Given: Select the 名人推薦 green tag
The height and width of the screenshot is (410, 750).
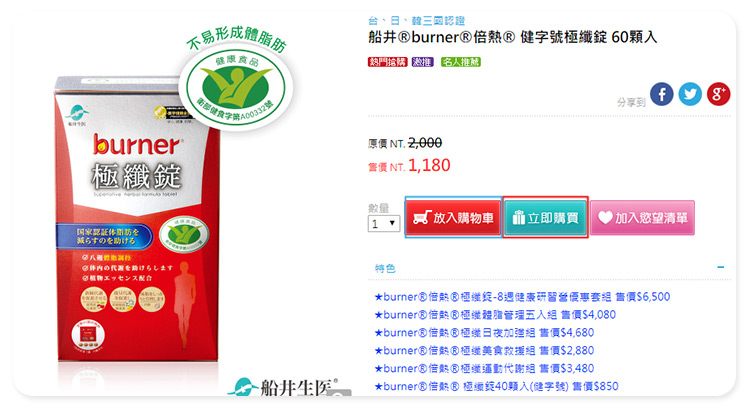Looking at the screenshot, I should tap(460, 62).
